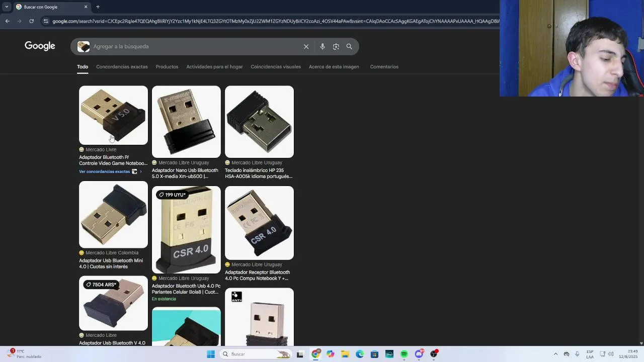Click the Google logo

(x=40, y=46)
